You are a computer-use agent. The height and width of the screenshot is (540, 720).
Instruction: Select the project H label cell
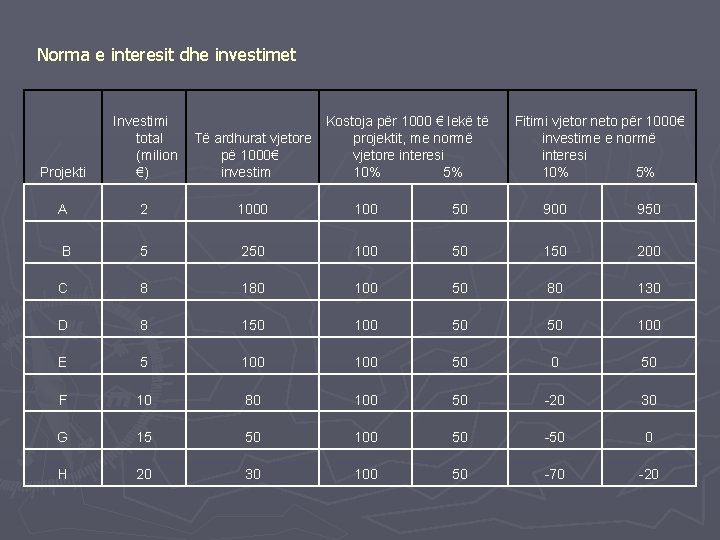click(63, 467)
